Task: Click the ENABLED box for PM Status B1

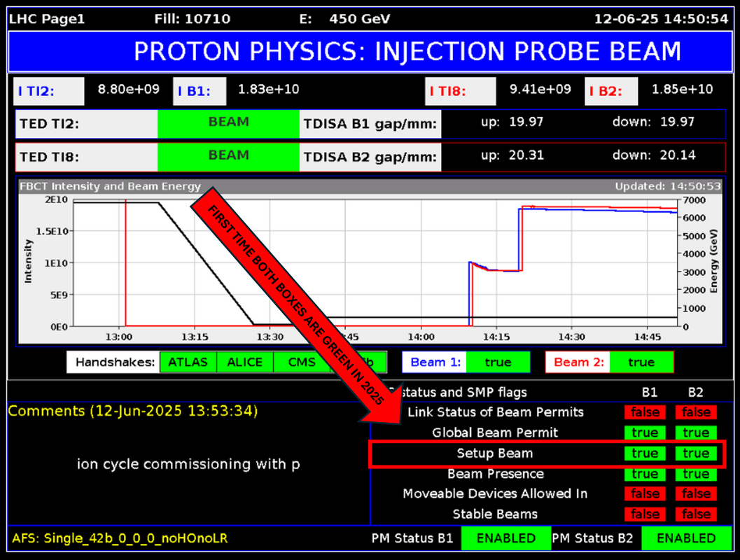Action: pyautogui.click(x=506, y=538)
